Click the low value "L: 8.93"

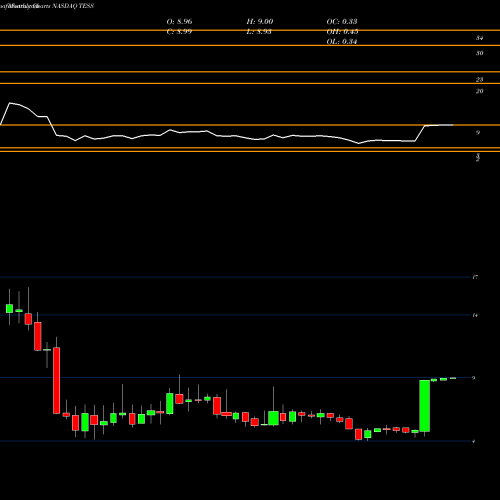tap(259, 32)
